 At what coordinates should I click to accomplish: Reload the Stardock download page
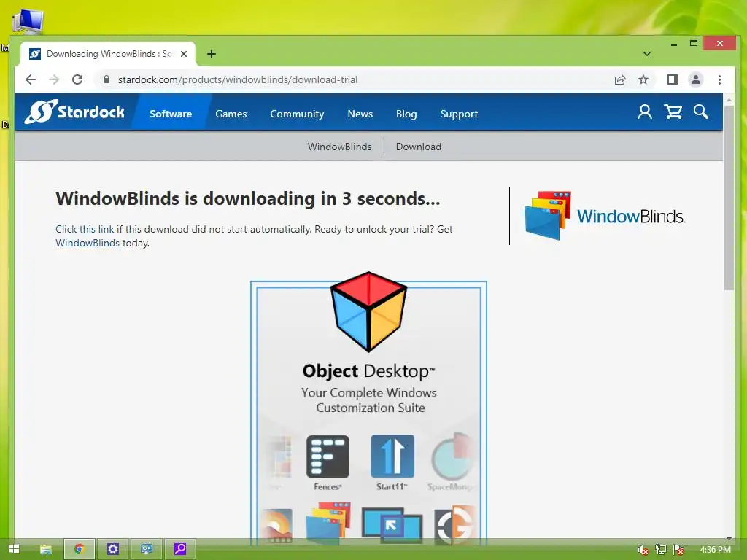(77, 79)
